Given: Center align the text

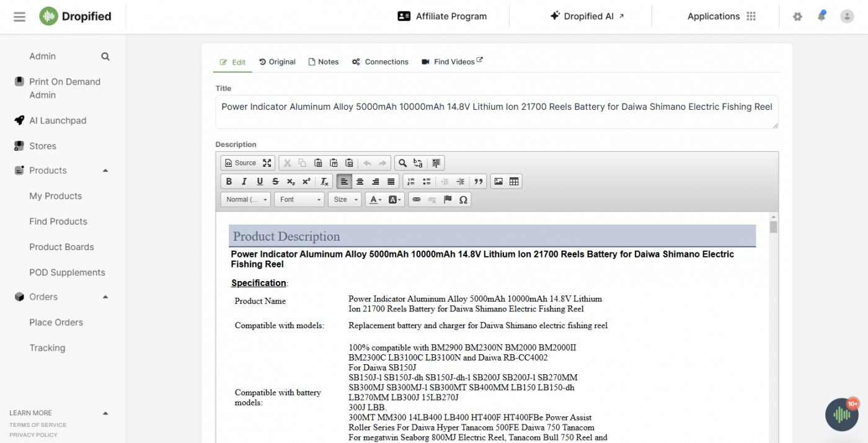Looking at the screenshot, I should click(x=360, y=181).
